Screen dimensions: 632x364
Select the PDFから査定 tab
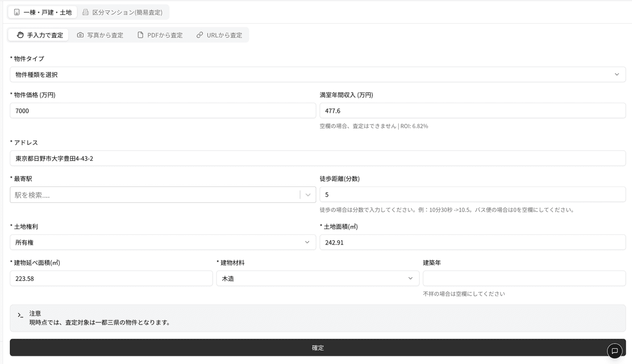[160, 35]
